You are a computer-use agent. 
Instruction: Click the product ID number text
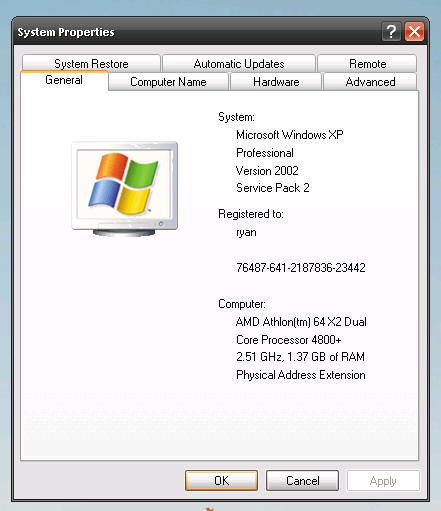[x=301, y=268]
